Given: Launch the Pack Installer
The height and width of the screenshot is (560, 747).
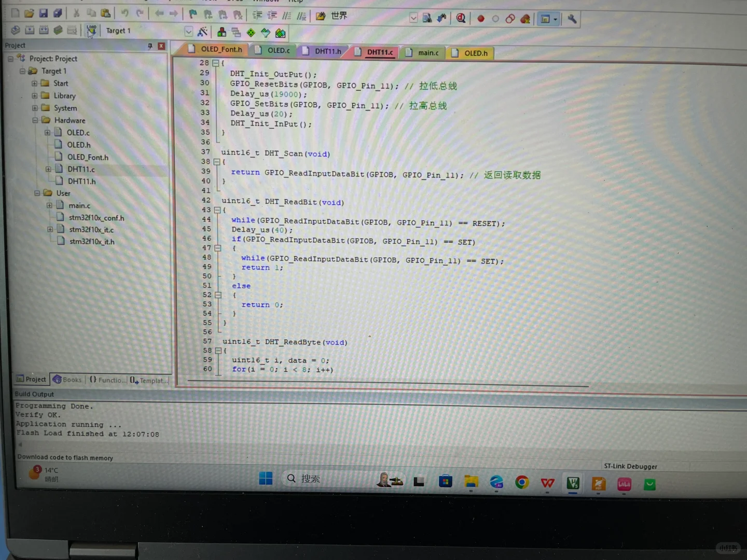Looking at the screenshot, I should click(x=281, y=34).
